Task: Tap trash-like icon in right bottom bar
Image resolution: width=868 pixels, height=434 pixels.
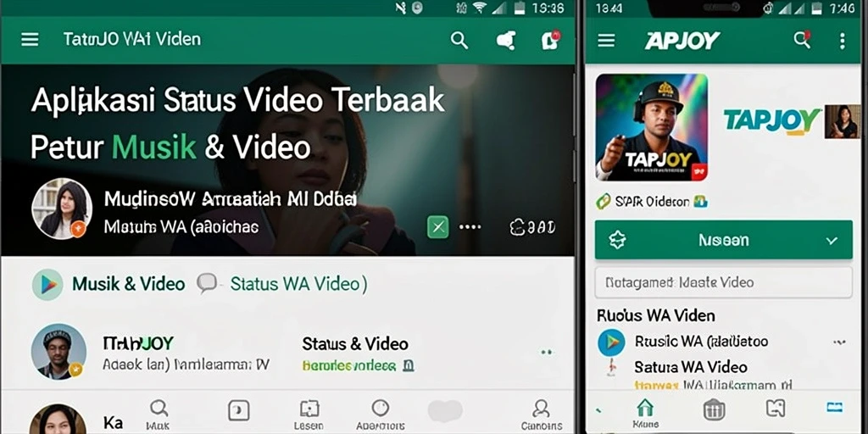Action: click(x=714, y=410)
